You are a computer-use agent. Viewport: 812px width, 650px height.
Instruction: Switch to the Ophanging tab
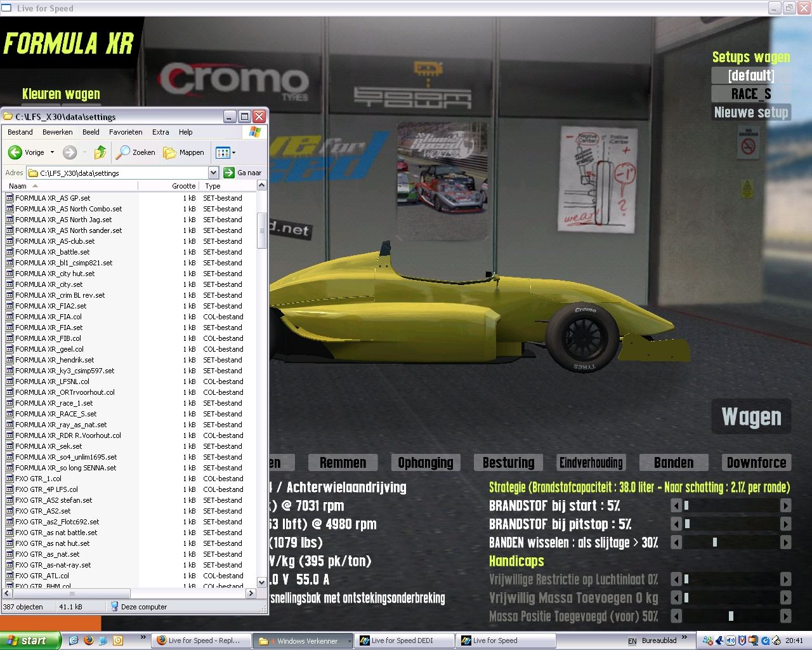pyautogui.click(x=426, y=463)
